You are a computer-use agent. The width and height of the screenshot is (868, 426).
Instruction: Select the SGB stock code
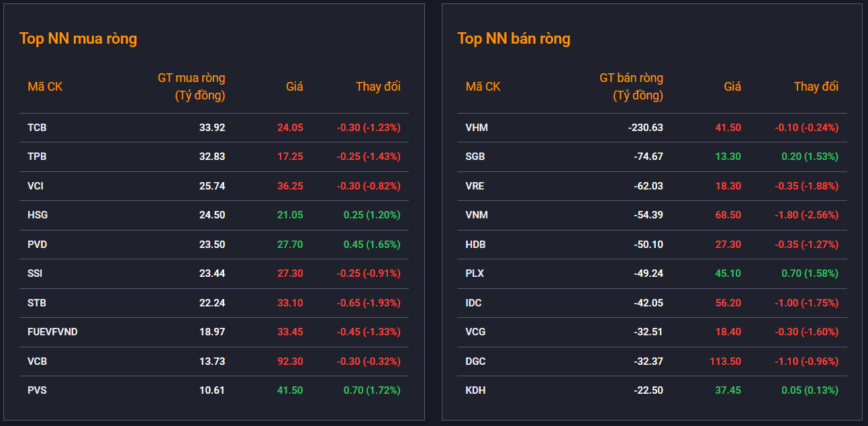tap(475, 157)
